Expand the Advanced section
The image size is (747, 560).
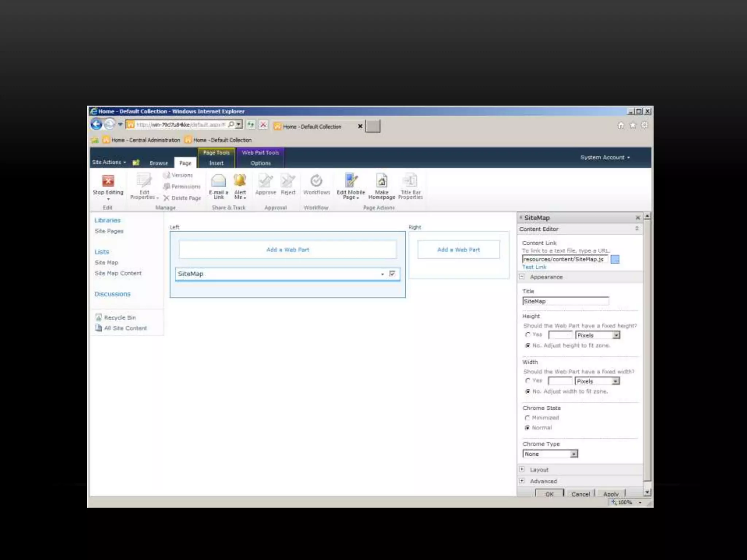pos(522,481)
